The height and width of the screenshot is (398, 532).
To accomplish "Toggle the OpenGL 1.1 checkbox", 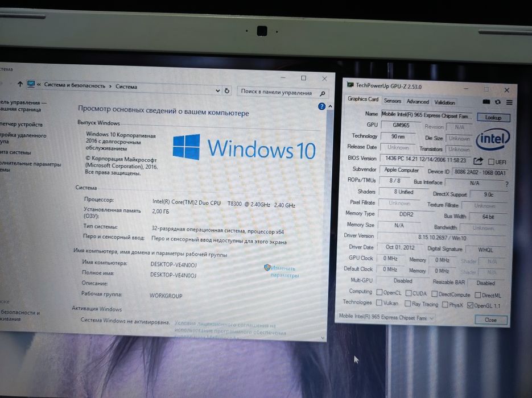I will point(470,305).
